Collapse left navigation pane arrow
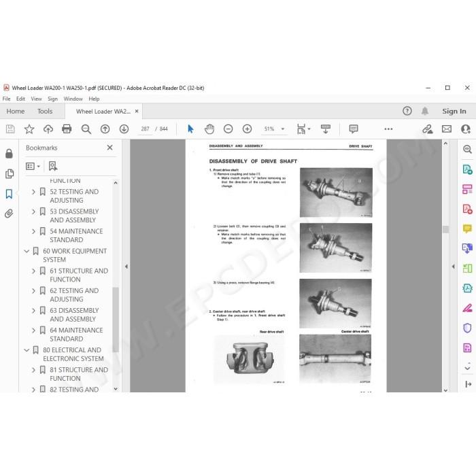 tap(126, 267)
